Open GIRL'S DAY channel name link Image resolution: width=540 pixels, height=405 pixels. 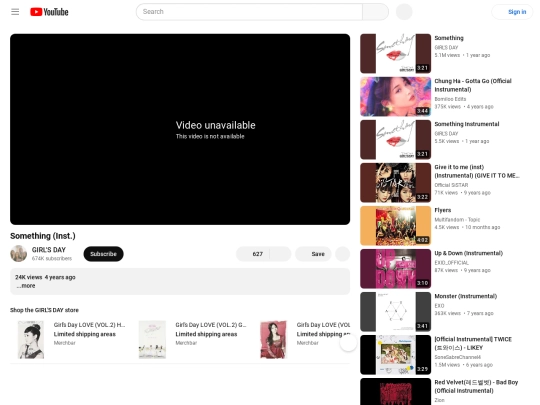(x=49, y=250)
